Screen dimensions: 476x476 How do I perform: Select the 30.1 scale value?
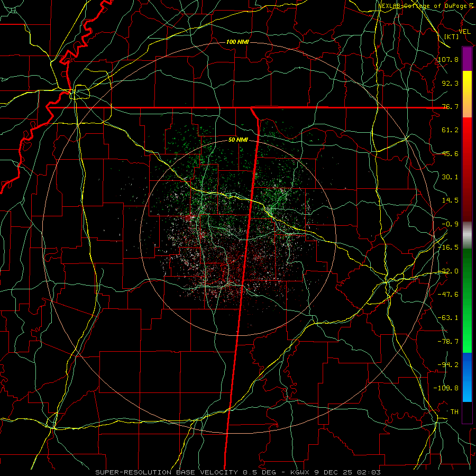pyautogui.click(x=450, y=177)
